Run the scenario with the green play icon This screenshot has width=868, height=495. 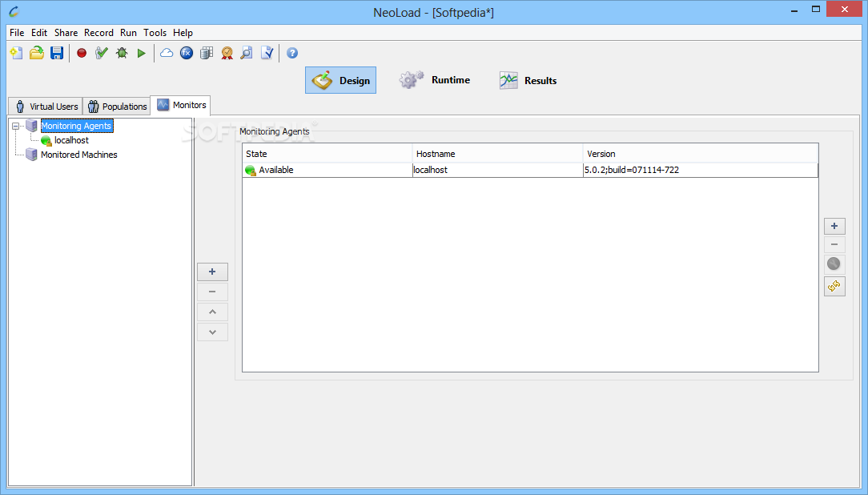coord(141,53)
